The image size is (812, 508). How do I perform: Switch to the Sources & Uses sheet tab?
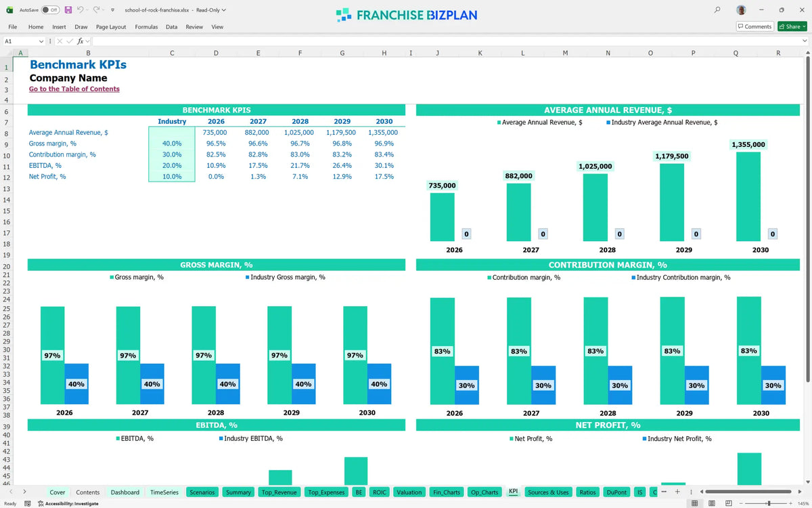click(549, 492)
